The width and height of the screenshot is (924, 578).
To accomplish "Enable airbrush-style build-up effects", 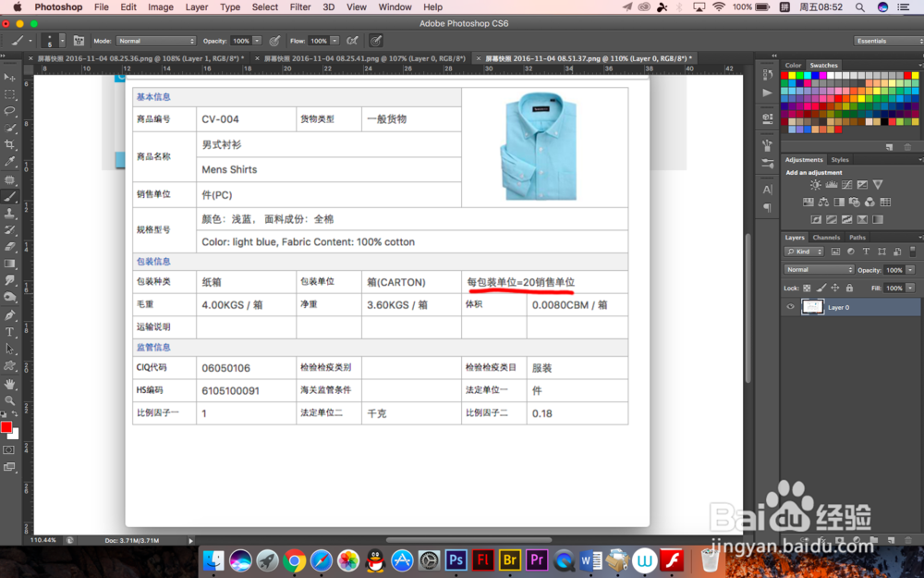I will click(352, 41).
